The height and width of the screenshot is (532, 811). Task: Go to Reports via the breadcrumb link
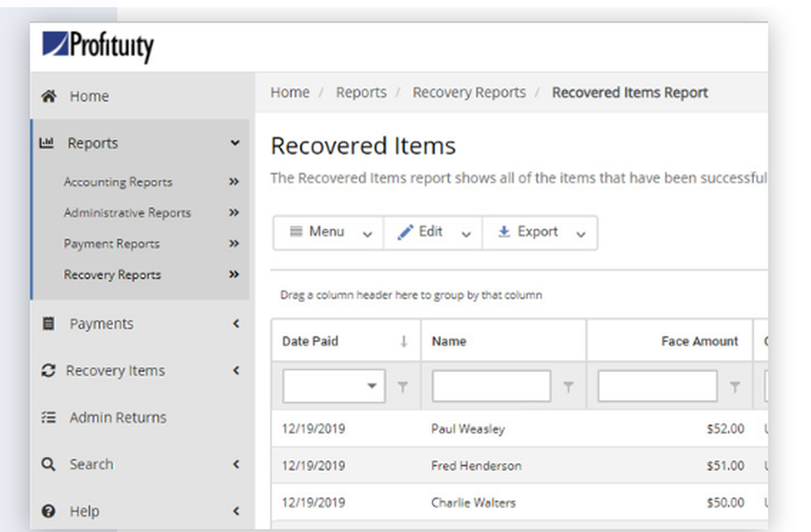click(362, 92)
